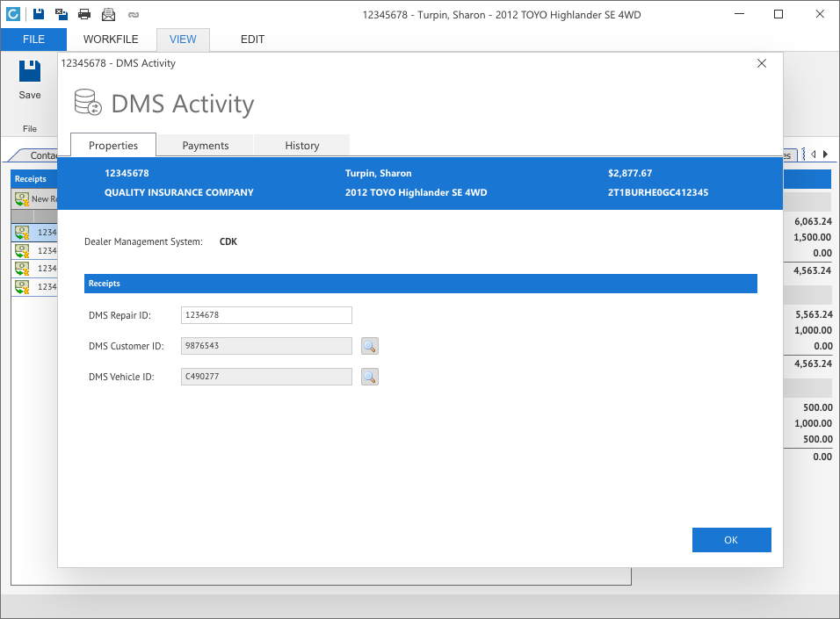This screenshot has height=619, width=840.
Task: Search for DMS Vehicle ID with magnifier icon
Action: (370, 377)
